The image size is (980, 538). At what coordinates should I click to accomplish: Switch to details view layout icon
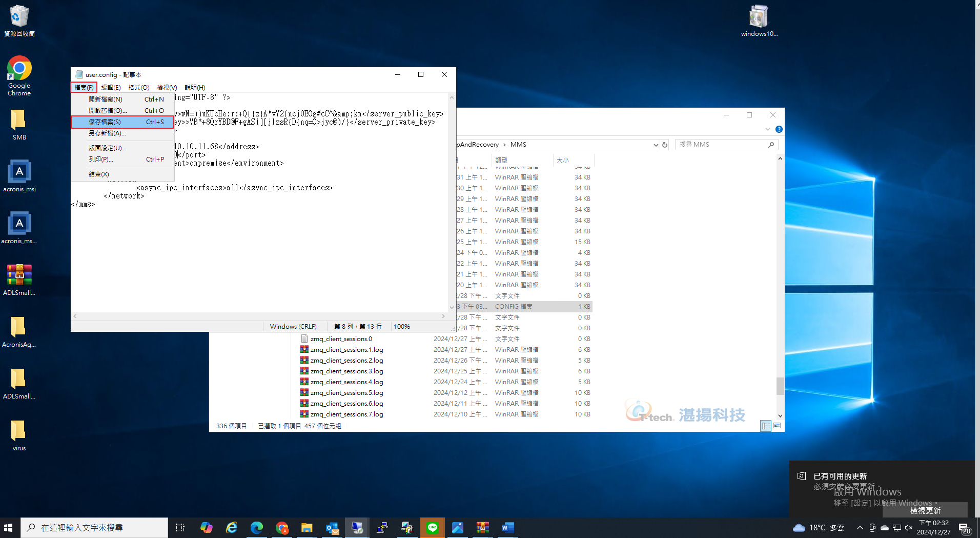[766, 426]
